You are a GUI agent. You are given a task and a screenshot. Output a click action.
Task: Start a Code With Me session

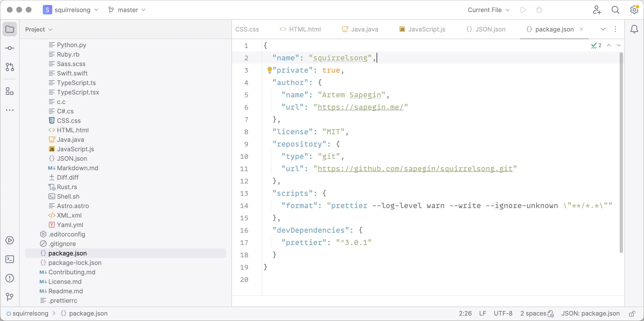pyautogui.click(x=597, y=10)
